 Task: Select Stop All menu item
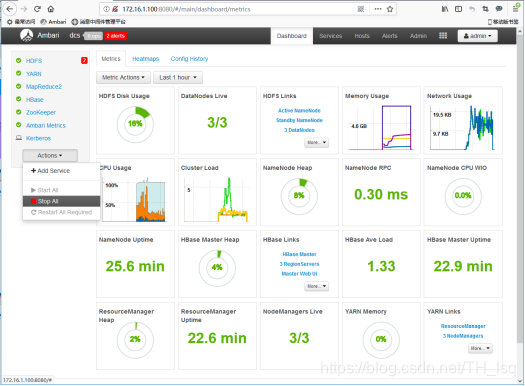click(x=62, y=201)
